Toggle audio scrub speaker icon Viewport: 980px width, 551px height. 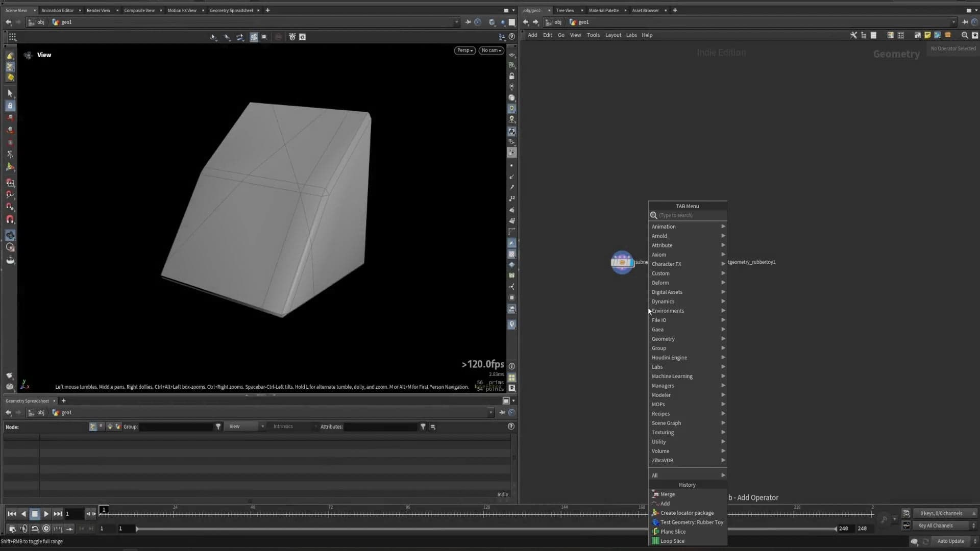23,529
